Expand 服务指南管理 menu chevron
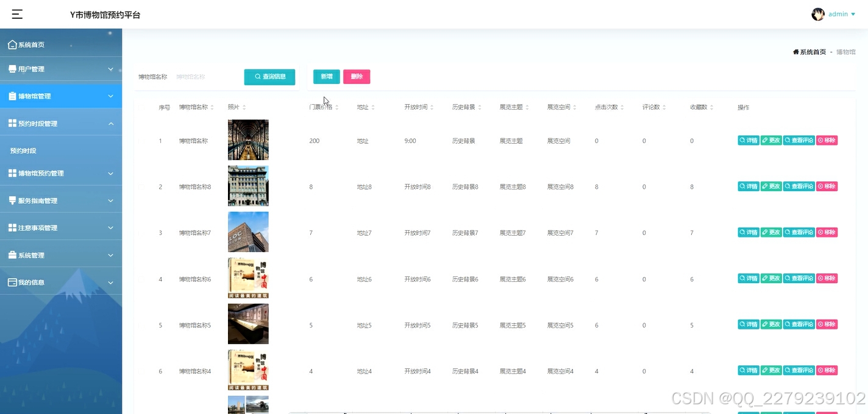This screenshot has width=868, height=414. click(111, 200)
